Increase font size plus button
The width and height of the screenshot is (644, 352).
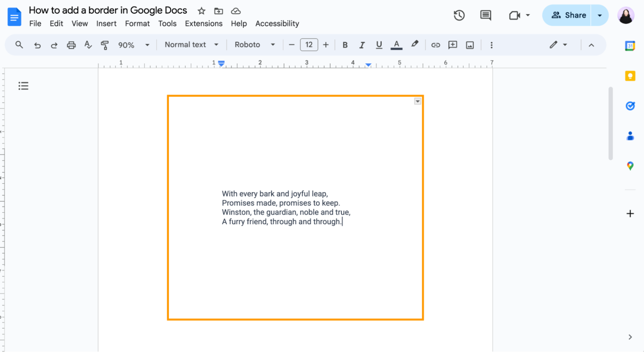(x=326, y=45)
